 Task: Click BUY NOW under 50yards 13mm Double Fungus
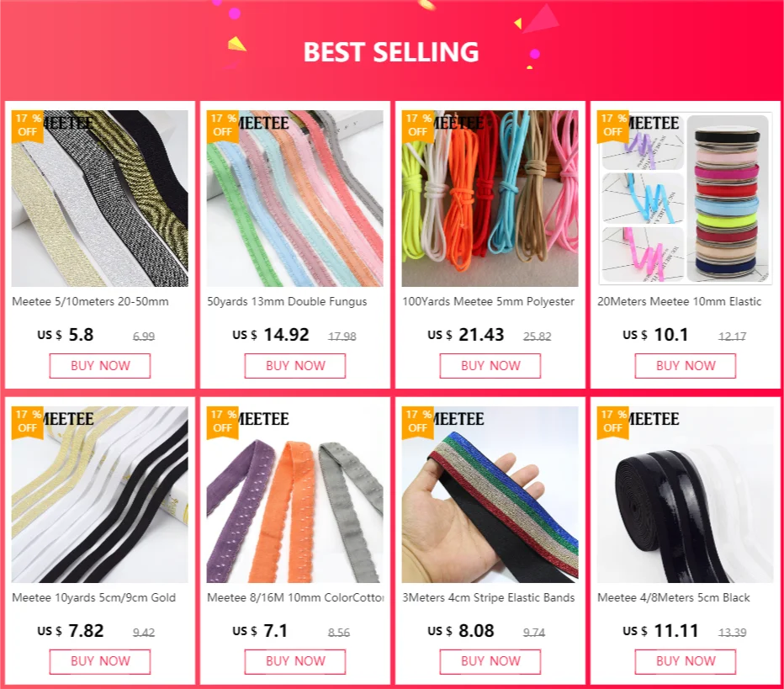coord(295,365)
